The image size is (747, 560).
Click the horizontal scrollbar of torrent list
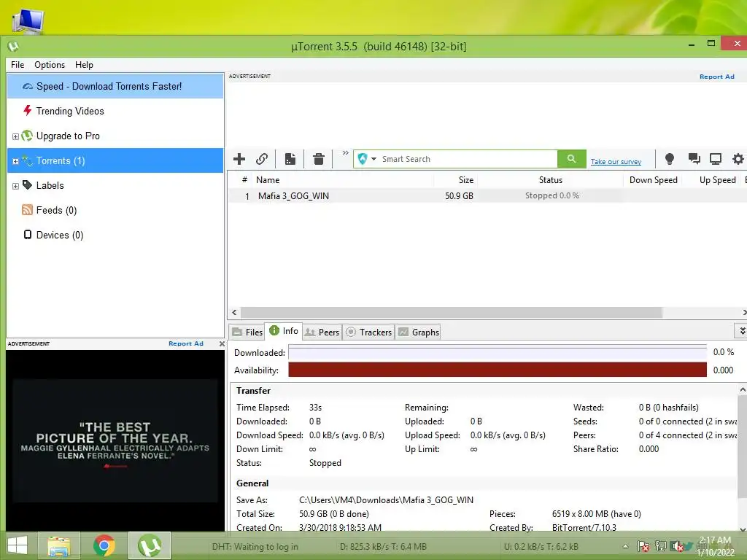pos(451,312)
